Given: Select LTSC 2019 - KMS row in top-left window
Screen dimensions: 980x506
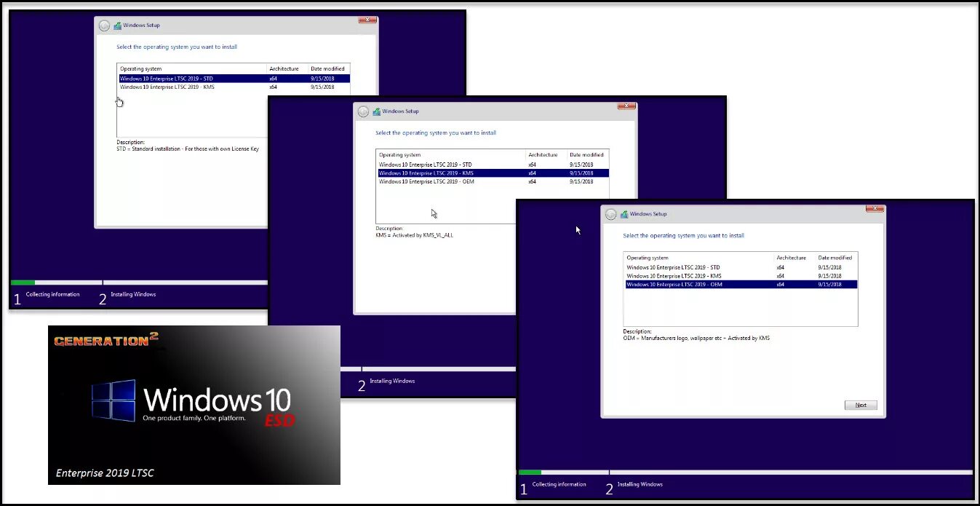Looking at the screenshot, I should (x=234, y=87).
